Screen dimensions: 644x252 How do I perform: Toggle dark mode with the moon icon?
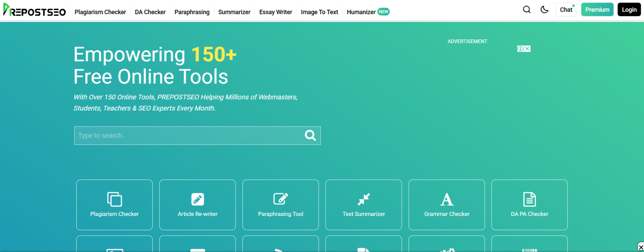click(544, 9)
